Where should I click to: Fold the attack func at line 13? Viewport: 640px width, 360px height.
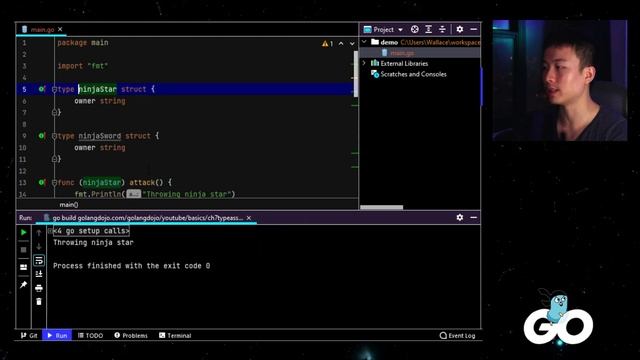click(x=54, y=183)
